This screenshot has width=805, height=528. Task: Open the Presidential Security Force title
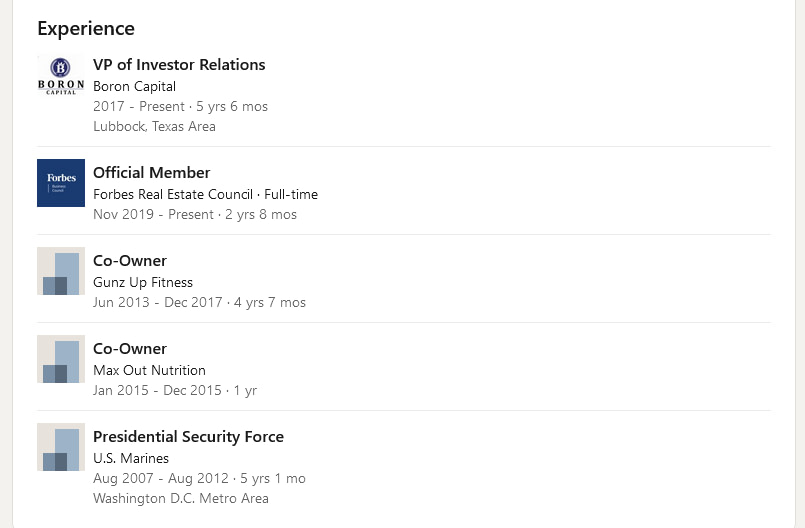coord(188,437)
